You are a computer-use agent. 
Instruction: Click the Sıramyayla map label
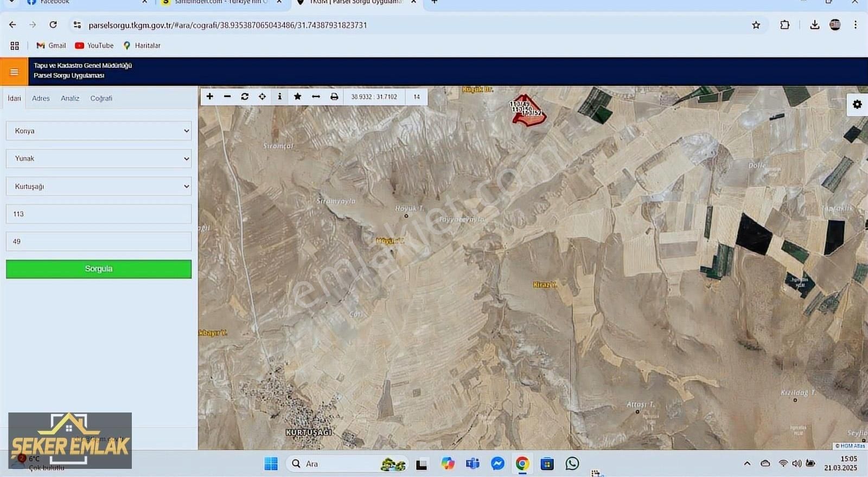336,201
